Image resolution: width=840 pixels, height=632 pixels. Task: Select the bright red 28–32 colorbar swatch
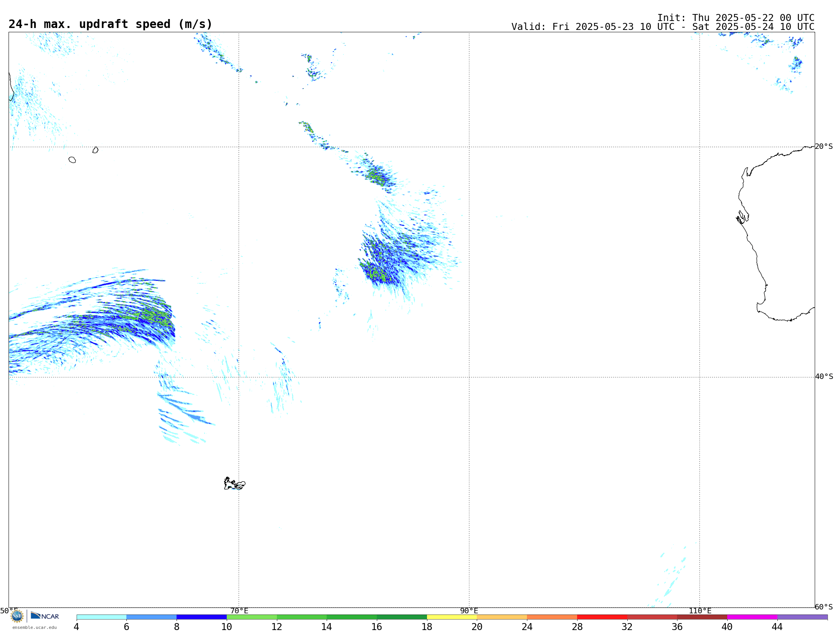pyautogui.click(x=602, y=617)
